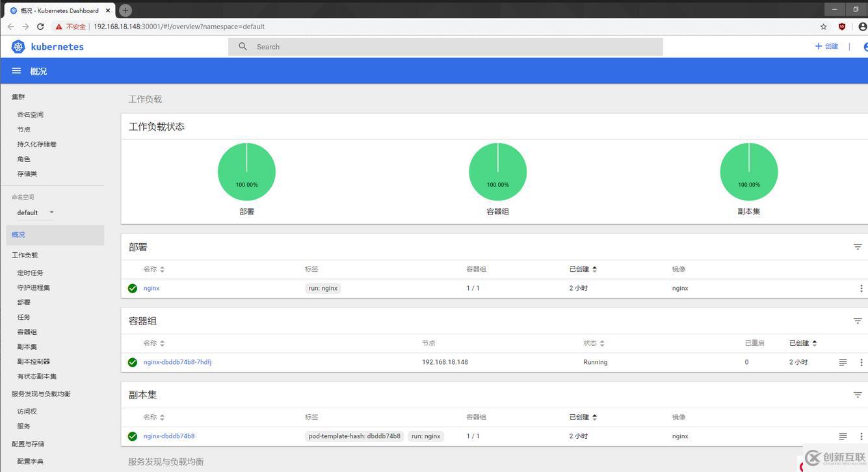Open filter for the 副本集 card
This screenshot has height=472, width=868.
pyautogui.click(x=858, y=395)
